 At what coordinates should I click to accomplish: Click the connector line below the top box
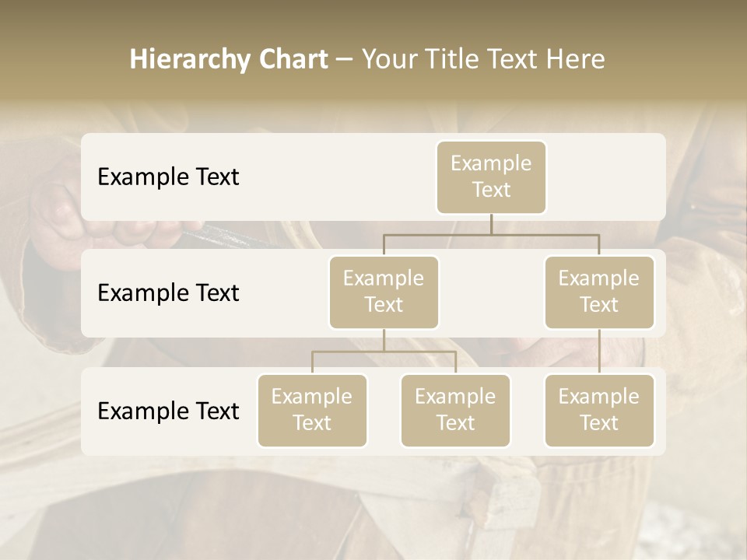point(491,226)
